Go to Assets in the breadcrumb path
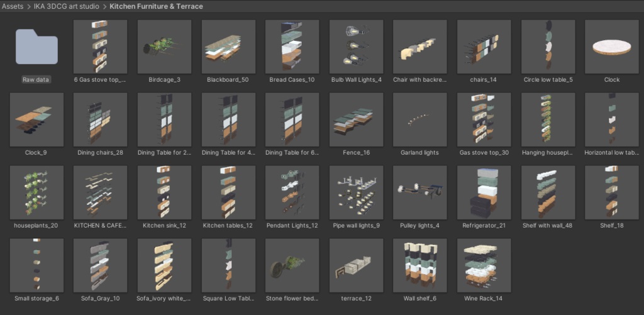The height and width of the screenshot is (315, 644). pyautogui.click(x=13, y=6)
